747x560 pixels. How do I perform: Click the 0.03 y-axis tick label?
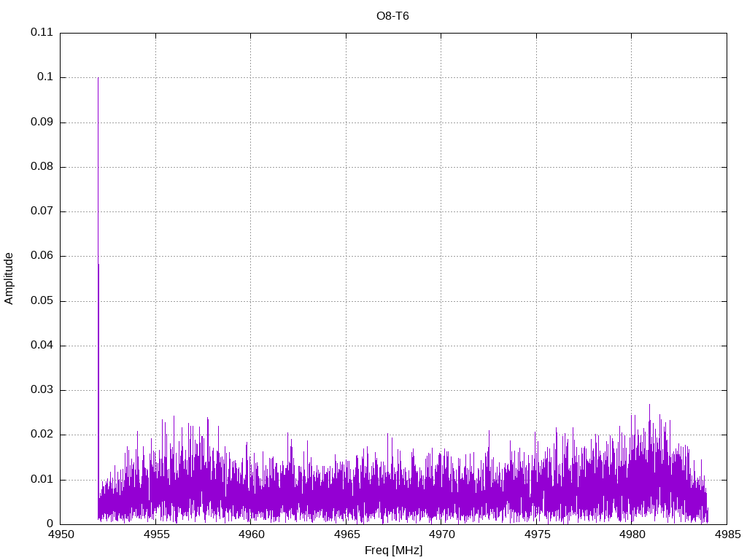[x=42, y=390]
